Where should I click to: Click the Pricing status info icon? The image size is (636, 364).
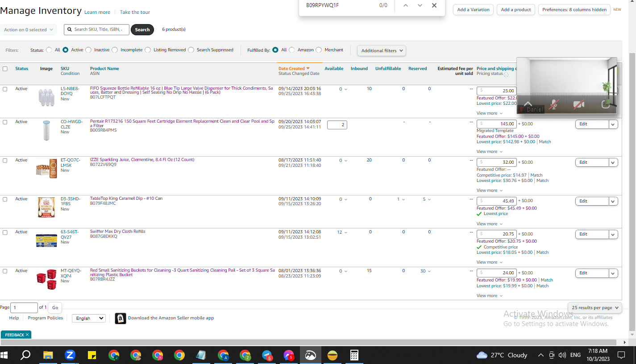[x=506, y=74]
